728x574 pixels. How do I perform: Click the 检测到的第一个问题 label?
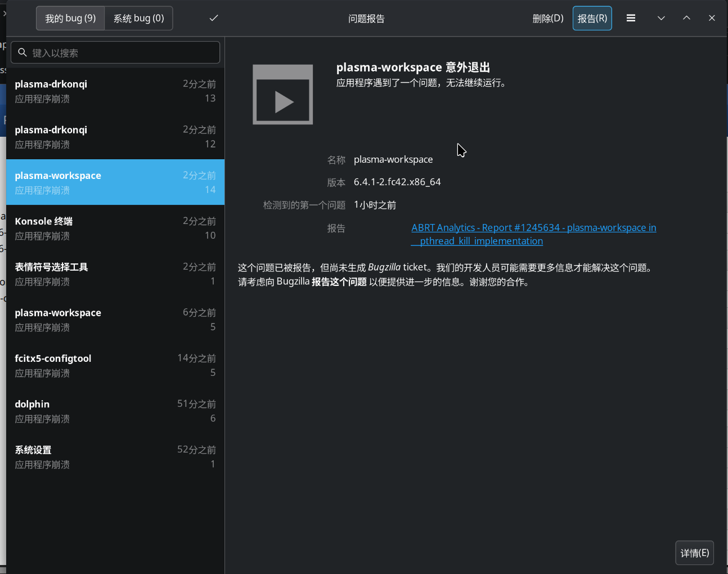(304, 205)
